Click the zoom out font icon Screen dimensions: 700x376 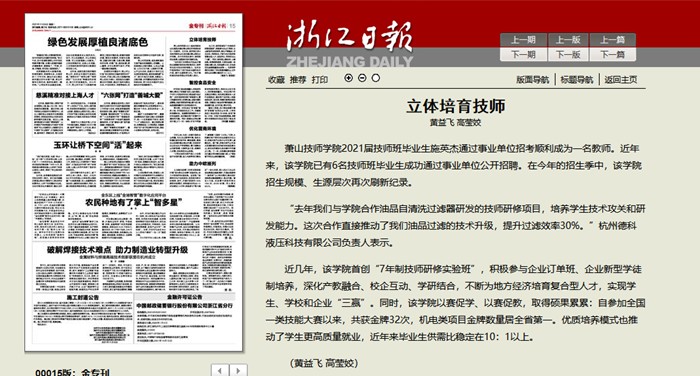click(362, 78)
